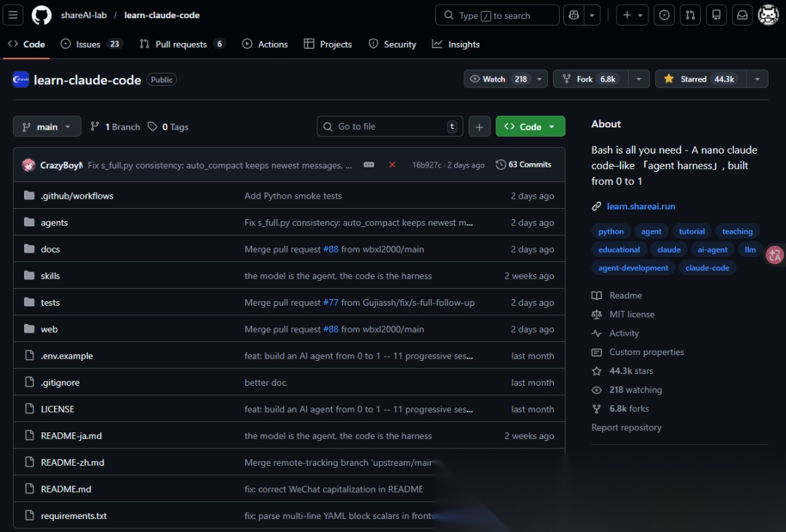786x532 pixels.
Task: Expand the Fork options dropdown arrow
Action: [639, 79]
